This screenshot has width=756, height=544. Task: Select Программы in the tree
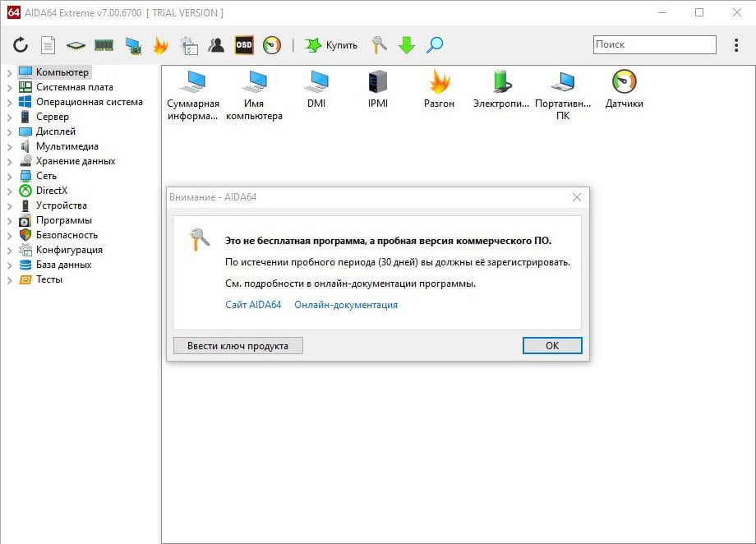tap(55, 220)
